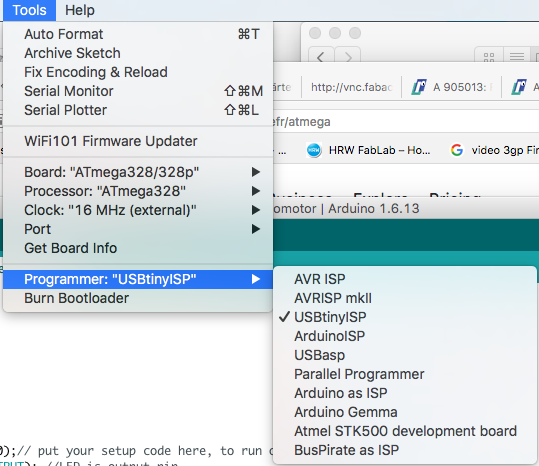The image size is (539, 466).
Task: Choose Archive Sketch
Action: click(x=138, y=53)
